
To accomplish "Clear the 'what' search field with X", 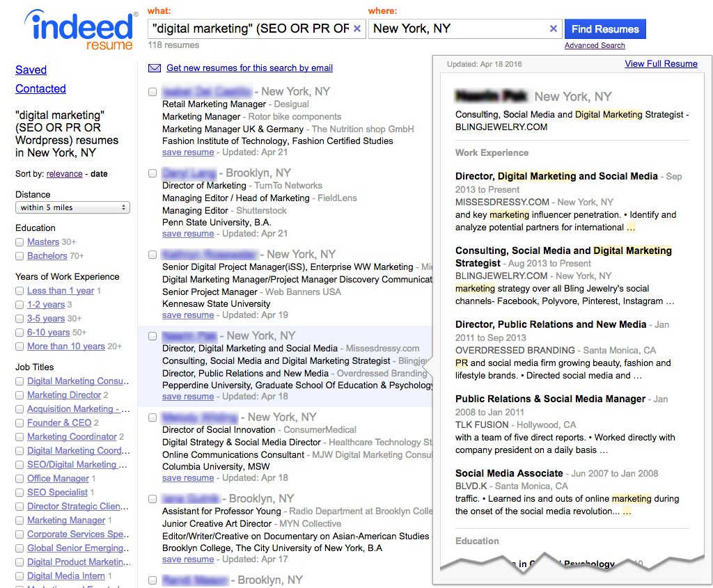I will pyautogui.click(x=357, y=29).
